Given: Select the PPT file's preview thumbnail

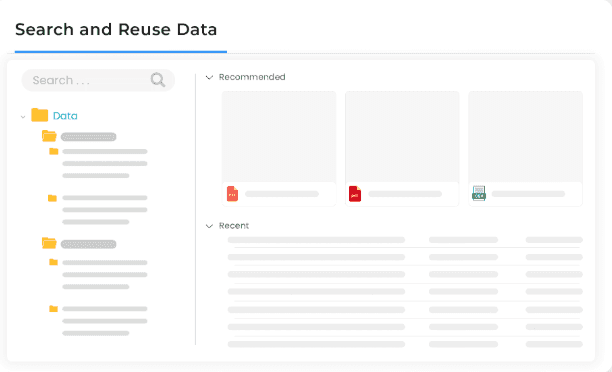Looking at the screenshot, I should tap(279, 137).
